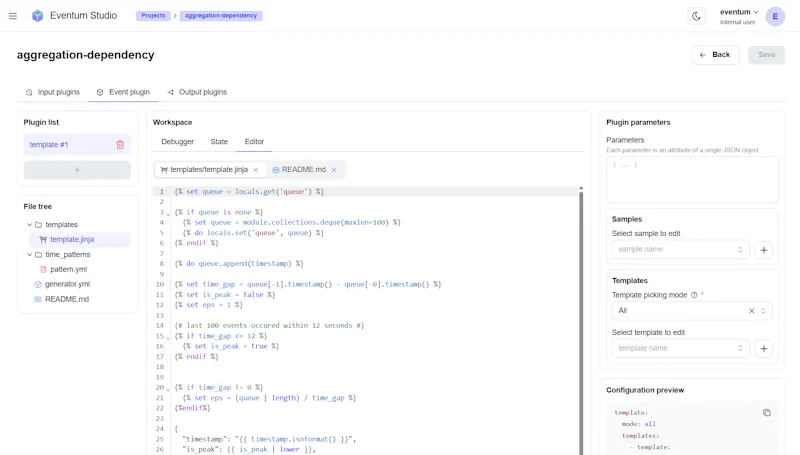The height and width of the screenshot is (455, 800).
Task: Open Template picking mode dropdown
Action: pyautogui.click(x=692, y=311)
